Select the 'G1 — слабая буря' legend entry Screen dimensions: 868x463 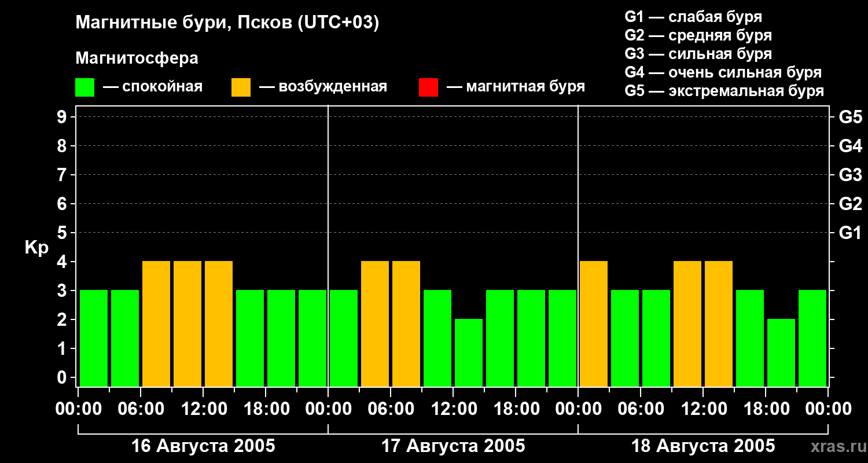point(693,17)
